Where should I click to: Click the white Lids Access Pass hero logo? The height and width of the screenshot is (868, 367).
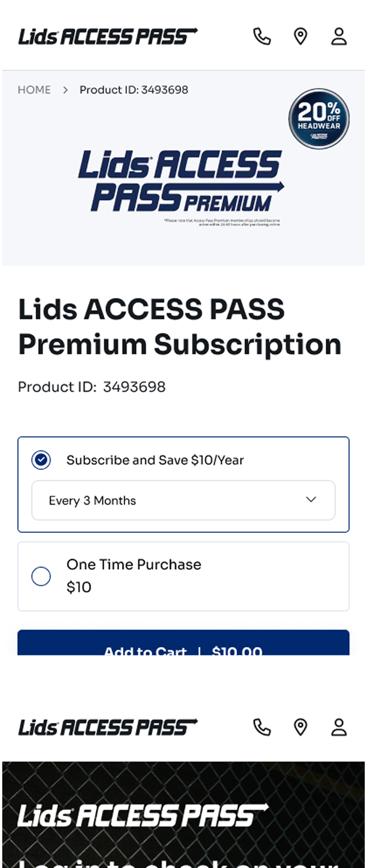click(x=143, y=816)
